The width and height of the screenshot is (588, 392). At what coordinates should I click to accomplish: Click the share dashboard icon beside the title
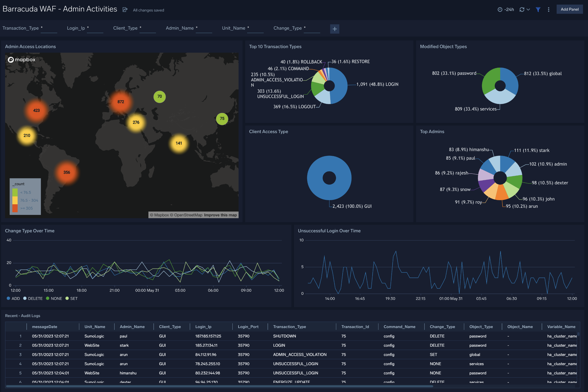click(x=125, y=10)
